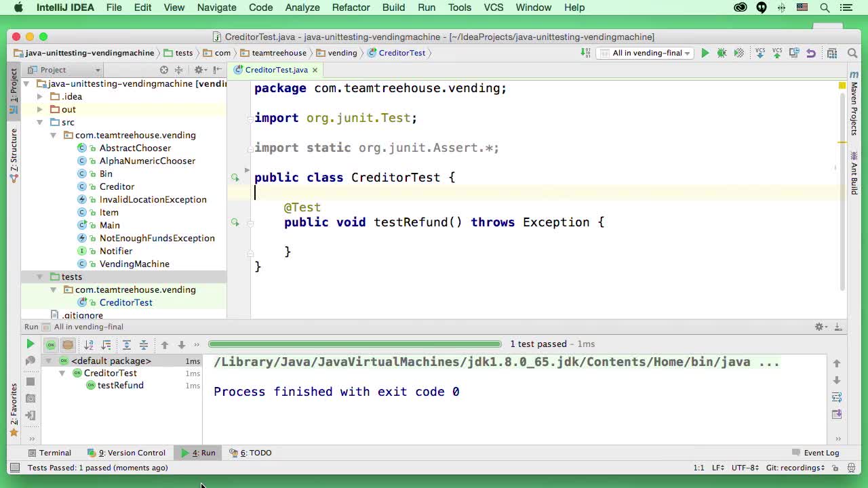The height and width of the screenshot is (488, 868).
Task: Open the Event Log
Action: click(820, 453)
